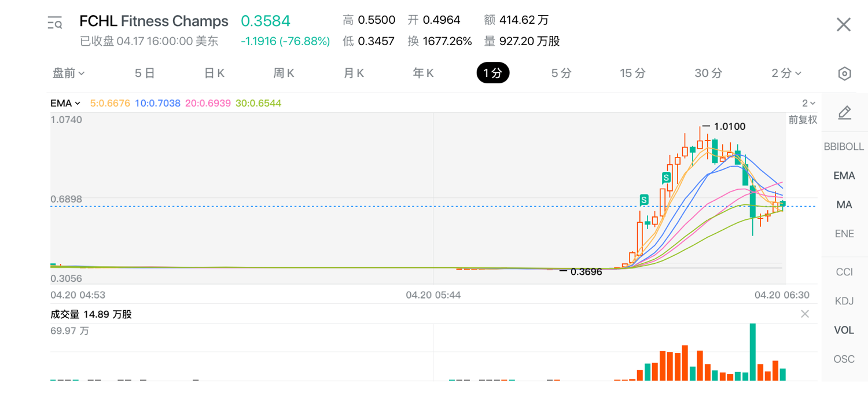The width and height of the screenshot is (868, 401).
Task: Toggle the BBIBOLL overlay indicator
Action: point(844,146)
